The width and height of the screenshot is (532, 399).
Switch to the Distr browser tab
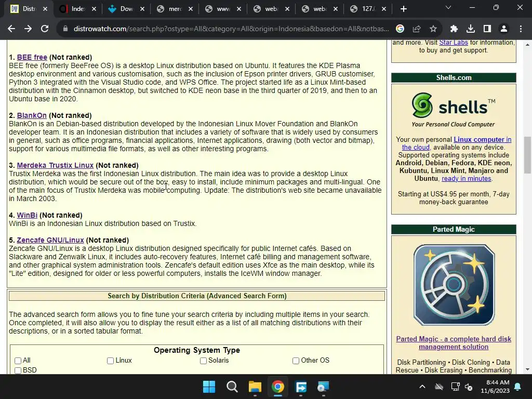(28, 9)
